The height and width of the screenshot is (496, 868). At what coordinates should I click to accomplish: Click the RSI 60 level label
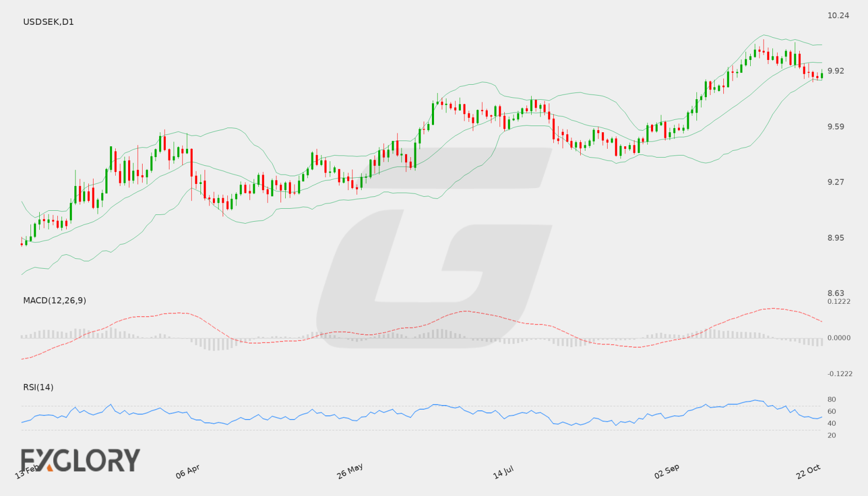pyautogui.click(x=832, y=411)
